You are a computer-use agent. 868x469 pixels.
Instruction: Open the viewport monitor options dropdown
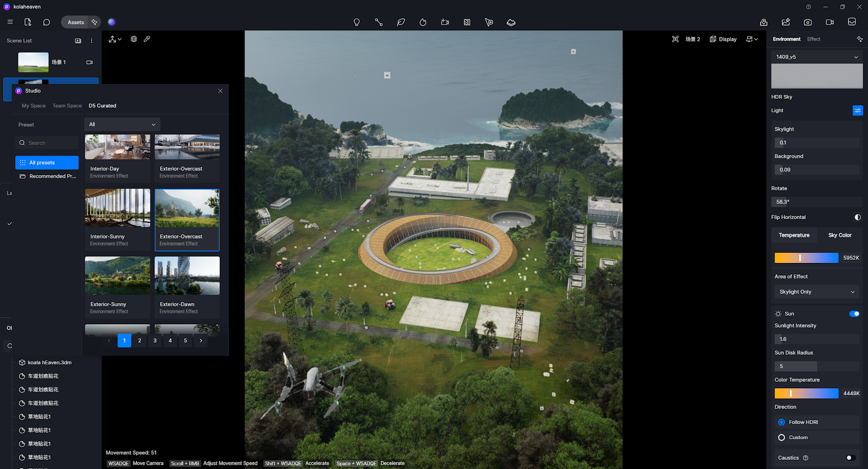(x=752, y=39)
